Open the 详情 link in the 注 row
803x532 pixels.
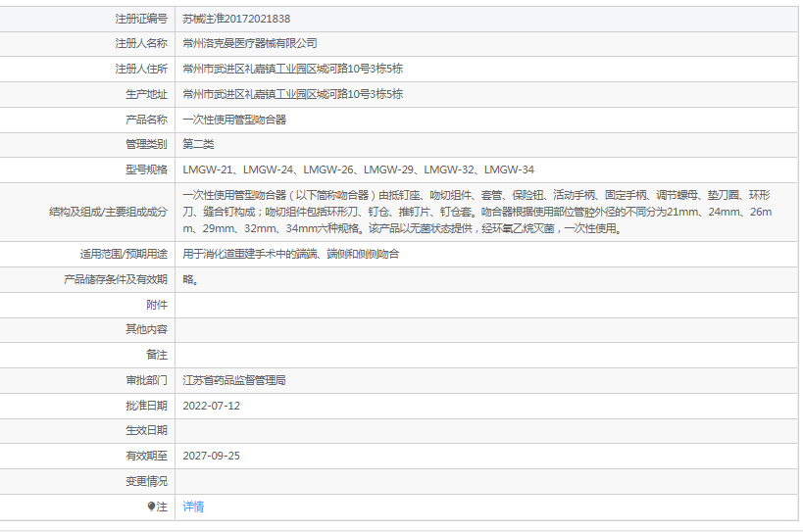193,507
